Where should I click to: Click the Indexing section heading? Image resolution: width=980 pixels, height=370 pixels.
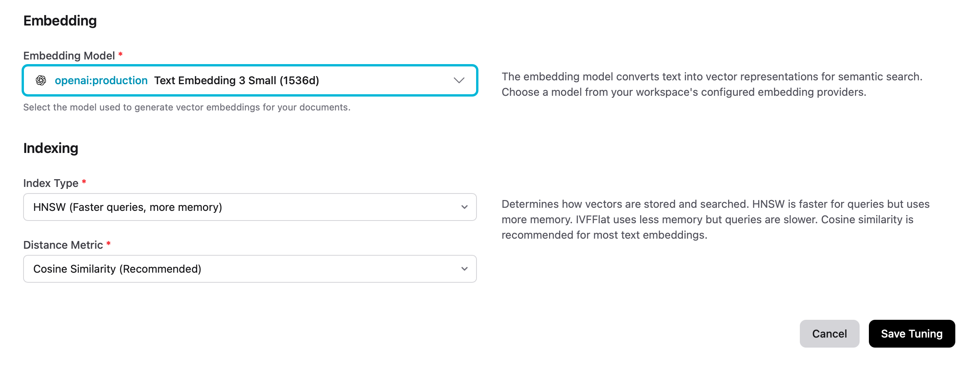click(51, 148)
